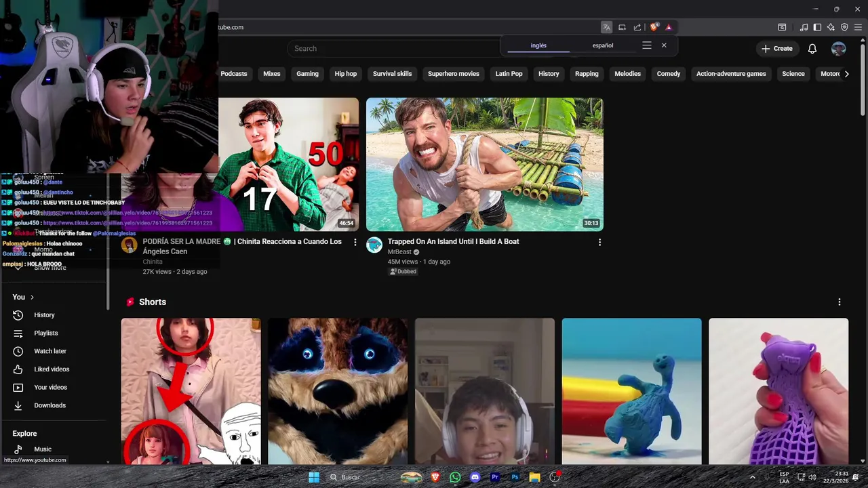Click the picture-in-picture icon in address bar

[622, 27]
